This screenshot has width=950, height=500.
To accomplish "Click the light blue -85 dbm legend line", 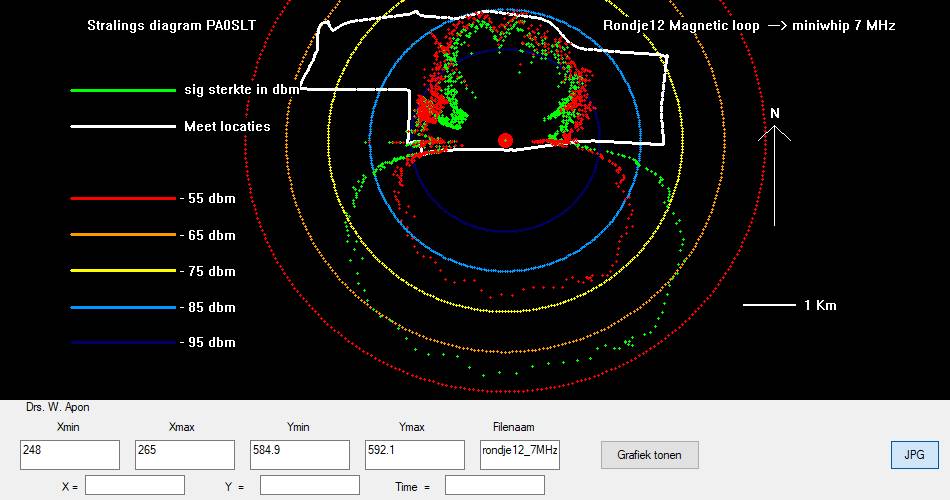I will pyautogui.click(x=123, y=307).
